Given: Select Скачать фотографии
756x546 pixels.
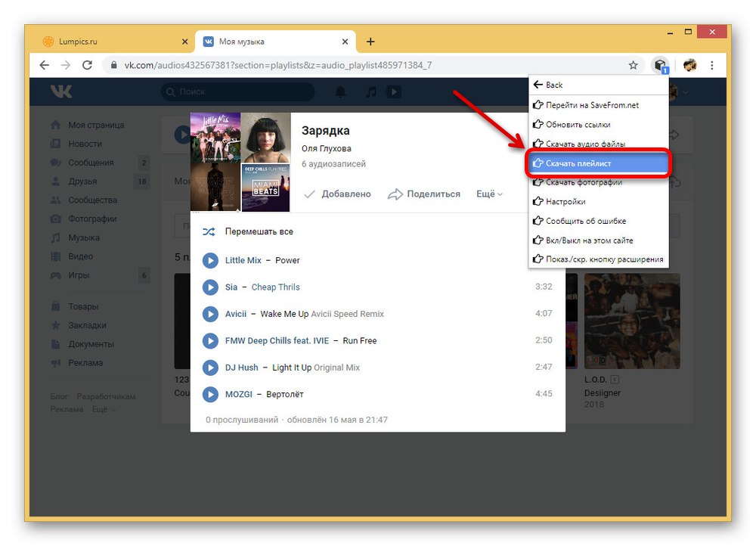Looking at the screenshot, I should tap(598, 183).
